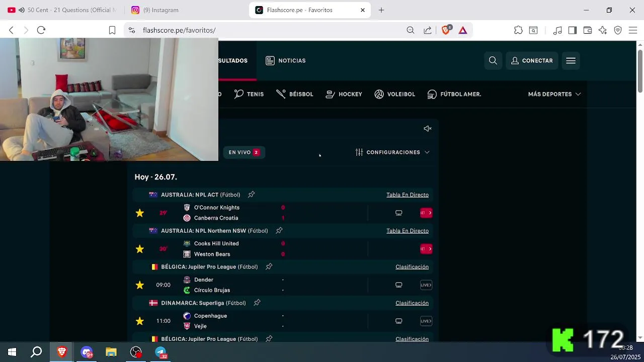The width and height of the screenshot is (644, 362).
Task: Open Clasificación for Dinamarca Superliga
Action: coord(412,303)
